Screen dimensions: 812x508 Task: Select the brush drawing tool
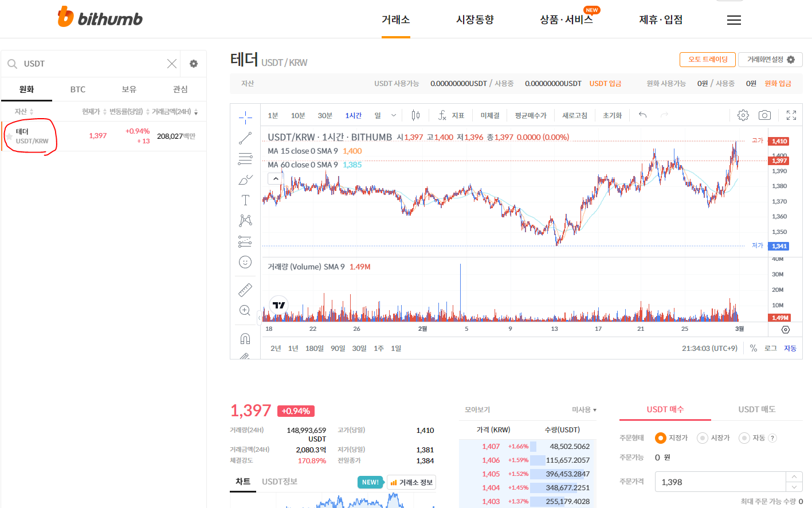pyautogui.click(x=245, y=179)
